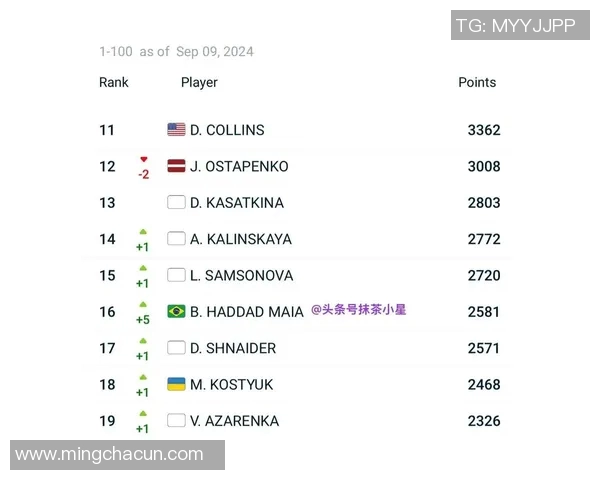Click the Points column header

point(477,82)
